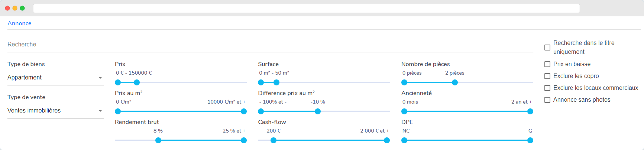
Task: Click the Surface maximum slider handle
Action: point(276,82)
